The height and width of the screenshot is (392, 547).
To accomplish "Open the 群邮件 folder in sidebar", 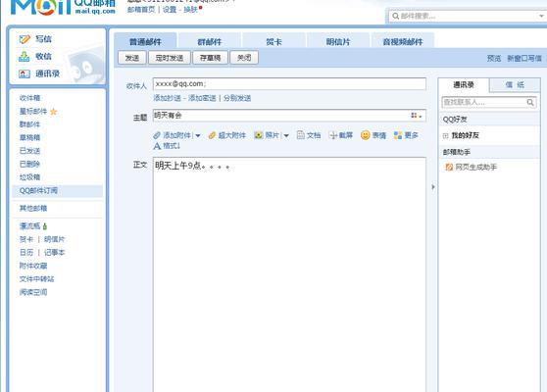I will click(x=30, y=124).
